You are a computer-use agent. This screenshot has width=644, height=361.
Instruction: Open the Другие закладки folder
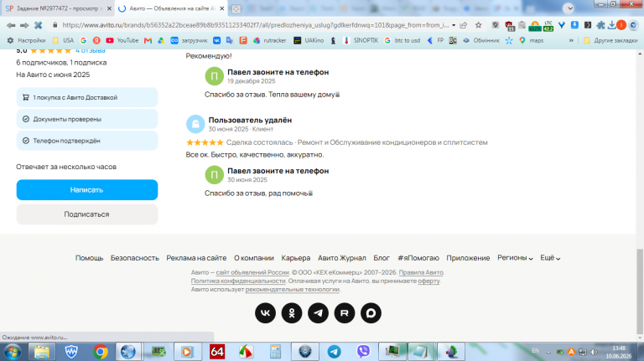coord(610,40)
